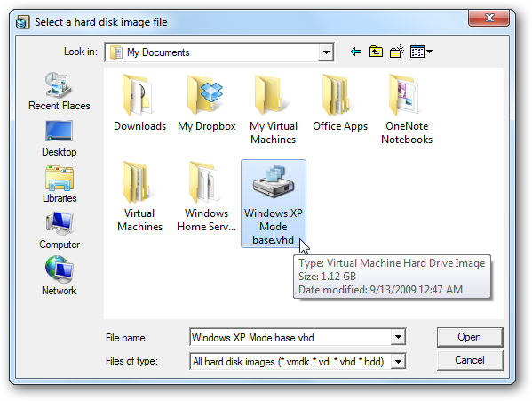Click the My Documents text in Look in
532x401 pixels.
158,52
